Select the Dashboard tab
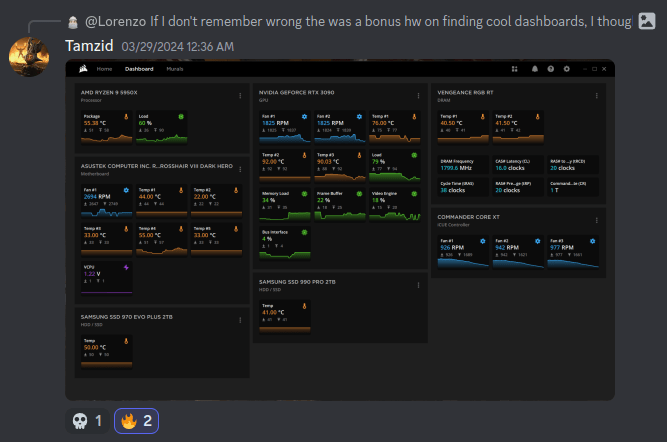Image resolution: width=667 pixels, height=442 pixels. tap(139, 69)
